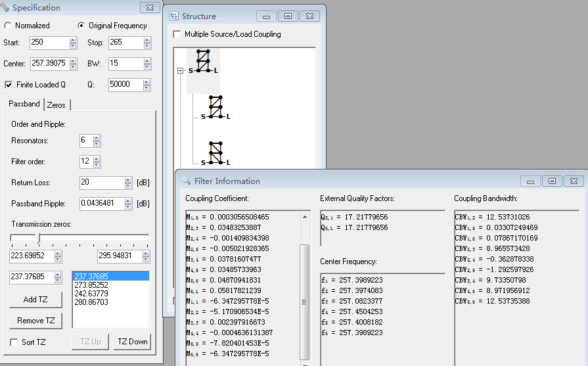Minimize the Structure window

click(266, 16)
